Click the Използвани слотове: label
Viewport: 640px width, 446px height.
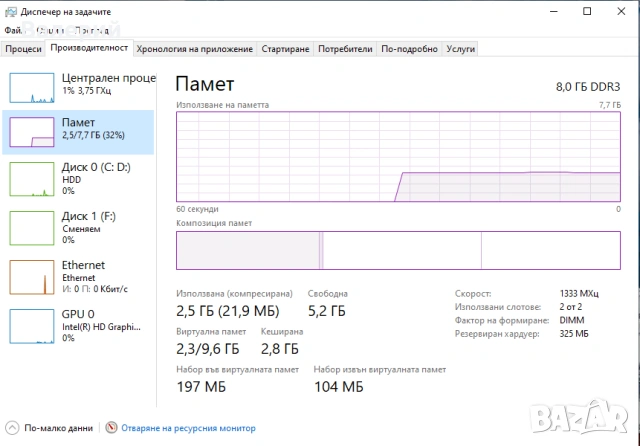(x=498, y=307)
